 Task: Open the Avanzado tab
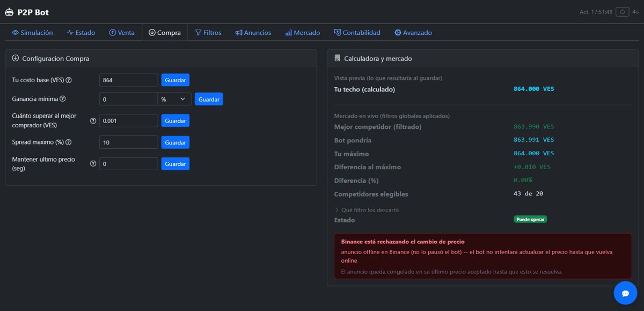tap(413, 33)
